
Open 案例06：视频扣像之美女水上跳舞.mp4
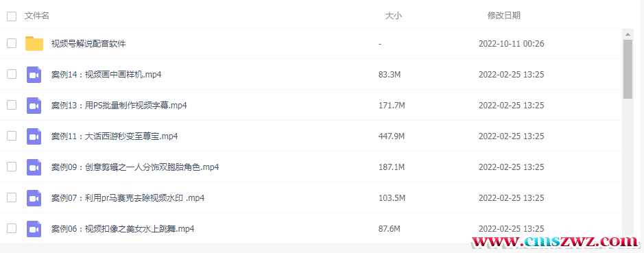coord(123,229)
